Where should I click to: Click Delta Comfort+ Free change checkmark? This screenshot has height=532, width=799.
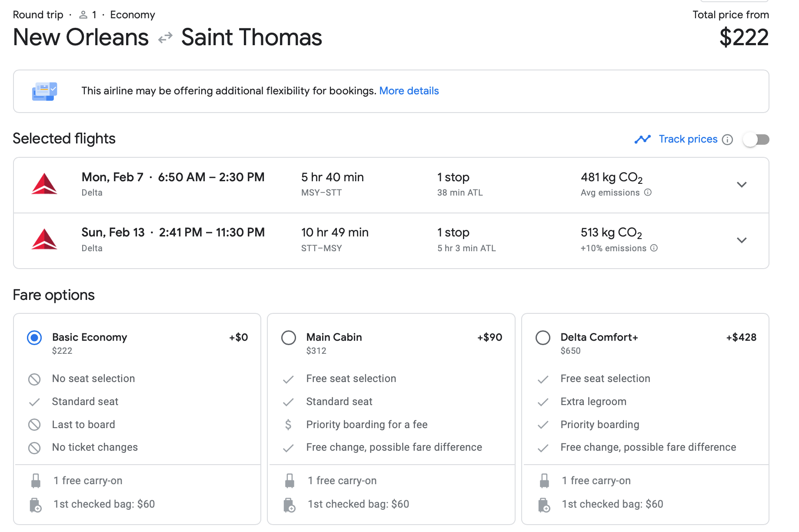pos(543,448)
